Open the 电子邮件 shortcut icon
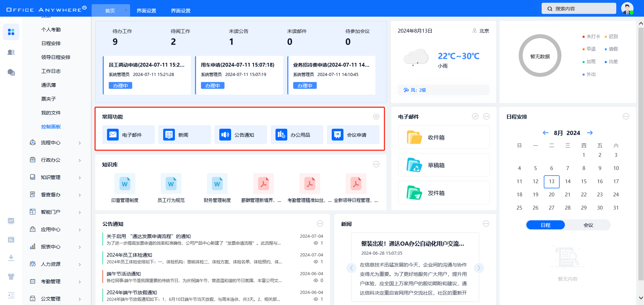This screenshot has width=644, height=305. [113, 135]
